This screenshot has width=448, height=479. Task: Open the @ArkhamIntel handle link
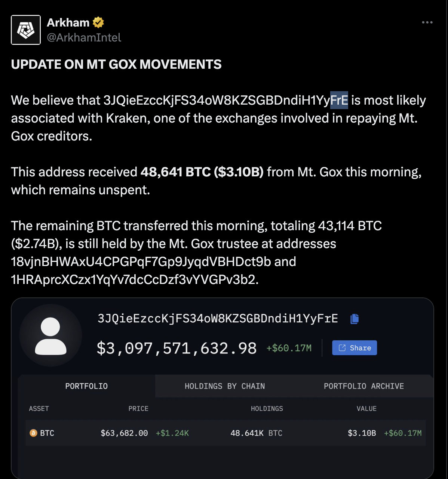[x=84, y=37]
